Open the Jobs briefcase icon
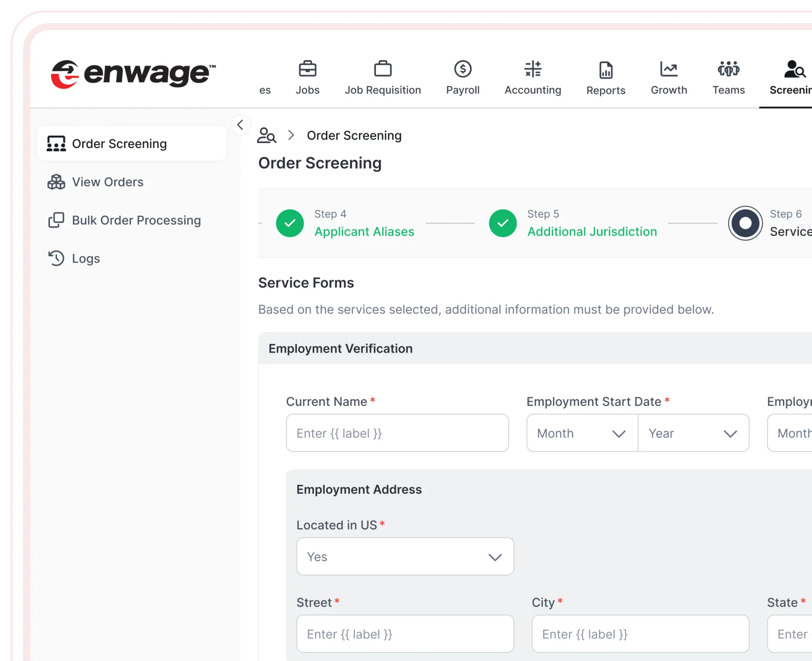The image size is (812, 661). pyautogui.click(x=307, y=70)
